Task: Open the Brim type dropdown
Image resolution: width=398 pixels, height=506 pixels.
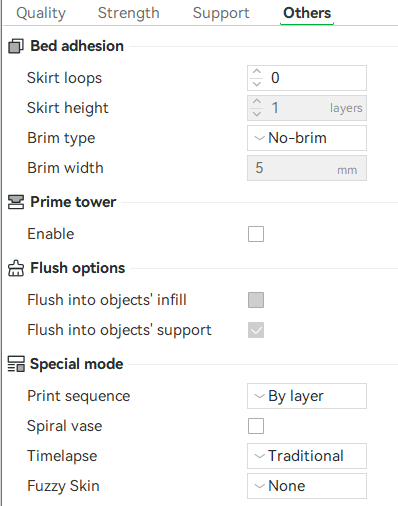Action: click(x=307, y=138)
